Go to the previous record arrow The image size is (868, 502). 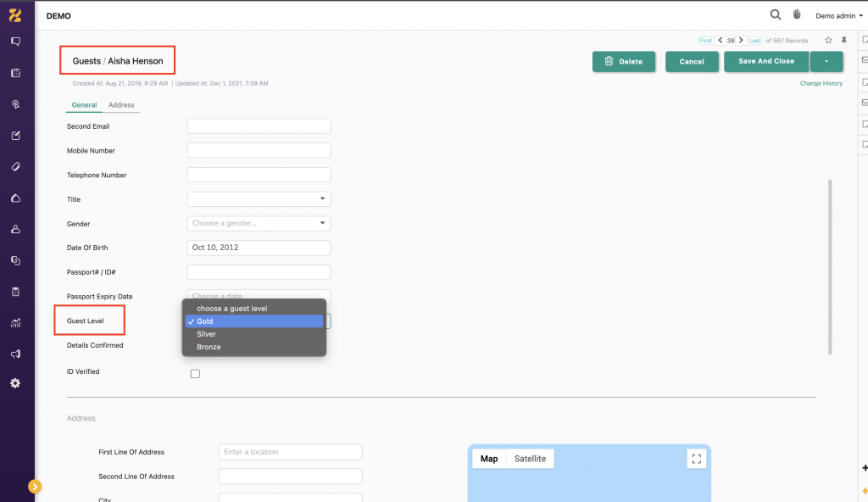721,41
